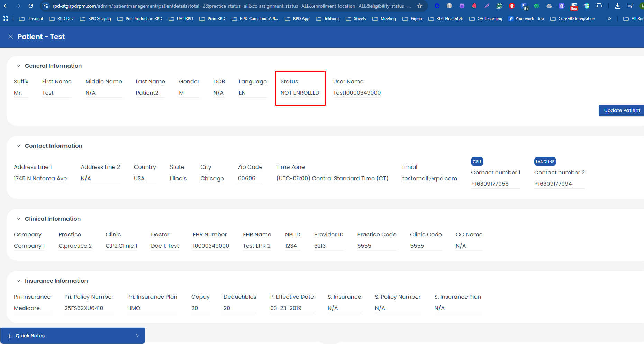View site information icon in address bar
This screenshot has width=644, height=344.
point(46,6)
